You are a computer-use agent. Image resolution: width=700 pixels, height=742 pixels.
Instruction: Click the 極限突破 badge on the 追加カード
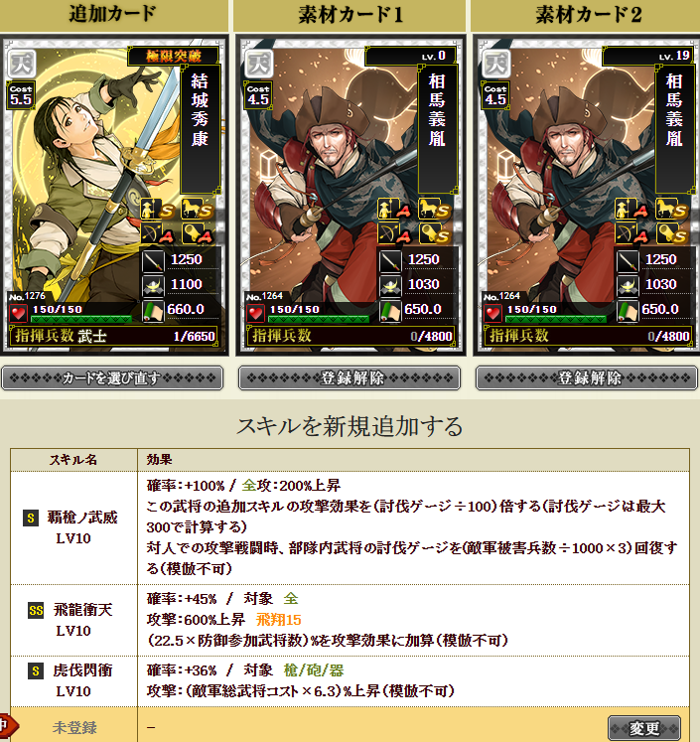(173, 57)
